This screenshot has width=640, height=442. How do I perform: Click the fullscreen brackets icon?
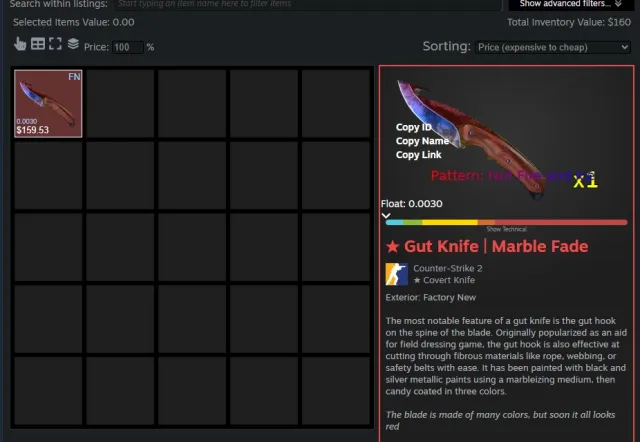55,44
